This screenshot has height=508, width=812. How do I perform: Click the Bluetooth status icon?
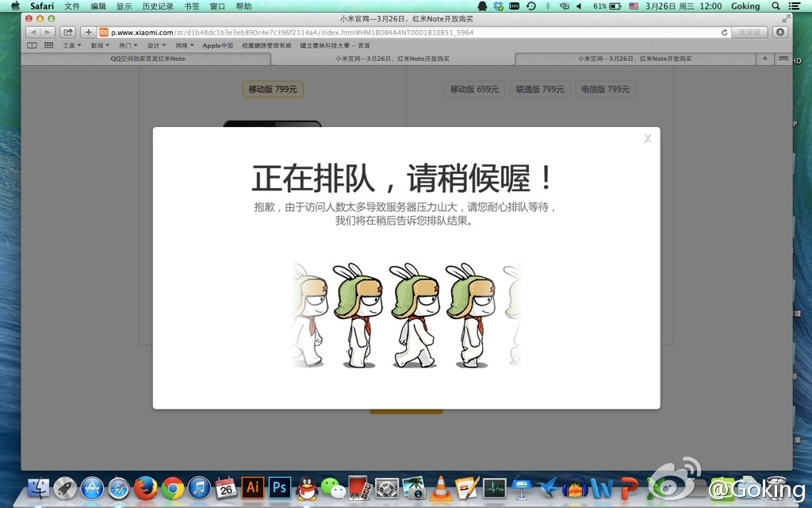(547, 6)
